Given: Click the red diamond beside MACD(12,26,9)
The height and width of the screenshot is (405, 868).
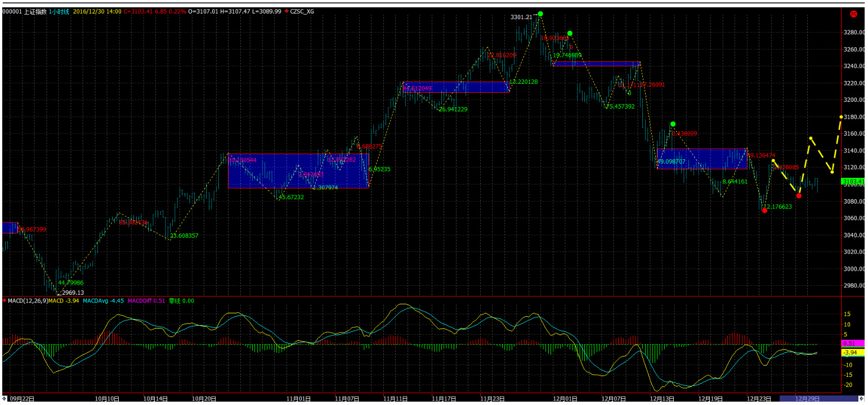Looking at the screenshot, I should [x=5, y=301].
